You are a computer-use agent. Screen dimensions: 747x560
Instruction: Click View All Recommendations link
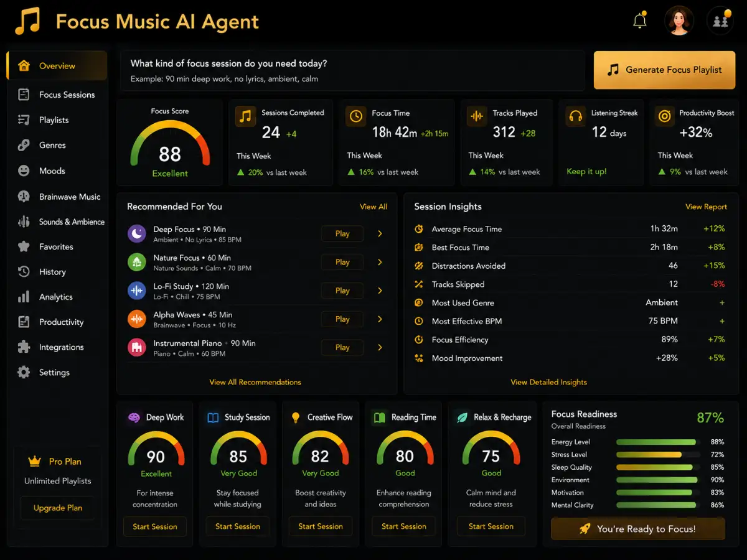[255, 382]
